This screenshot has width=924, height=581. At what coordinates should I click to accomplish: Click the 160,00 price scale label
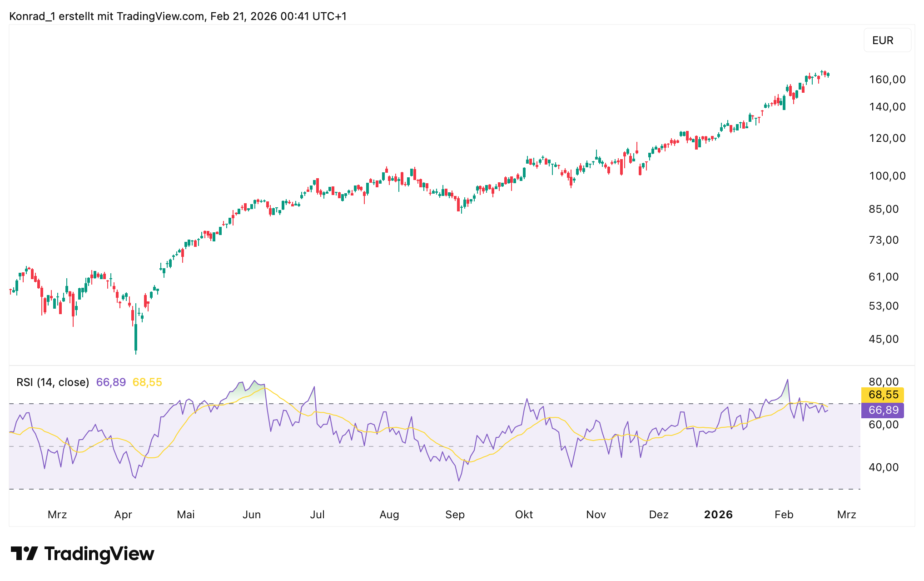coord(887,80)
